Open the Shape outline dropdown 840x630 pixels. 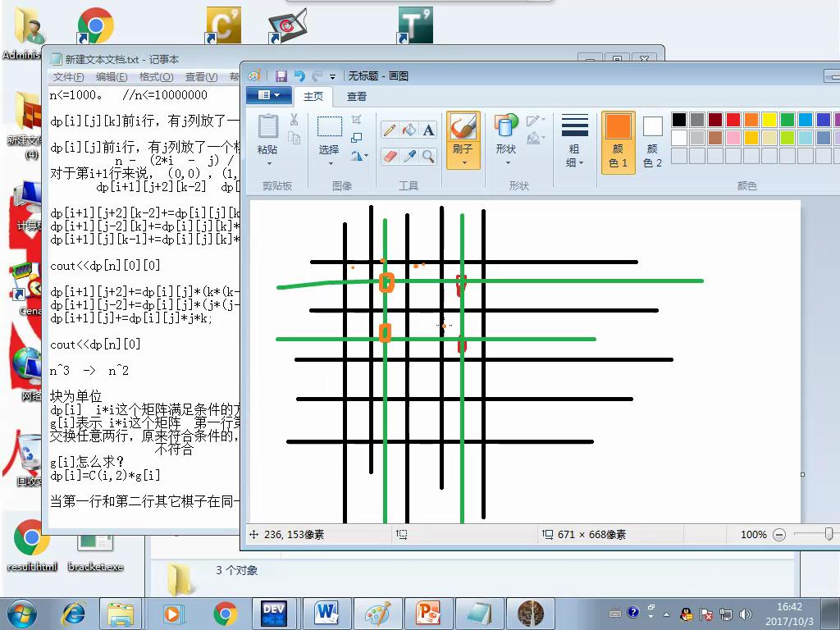point(536,121)
